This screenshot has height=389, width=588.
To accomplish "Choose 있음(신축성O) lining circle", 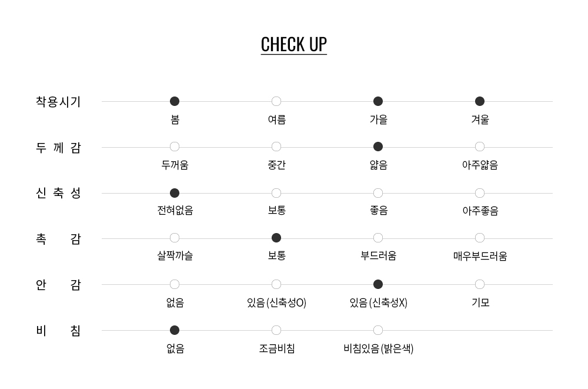I will coord(276,284).
